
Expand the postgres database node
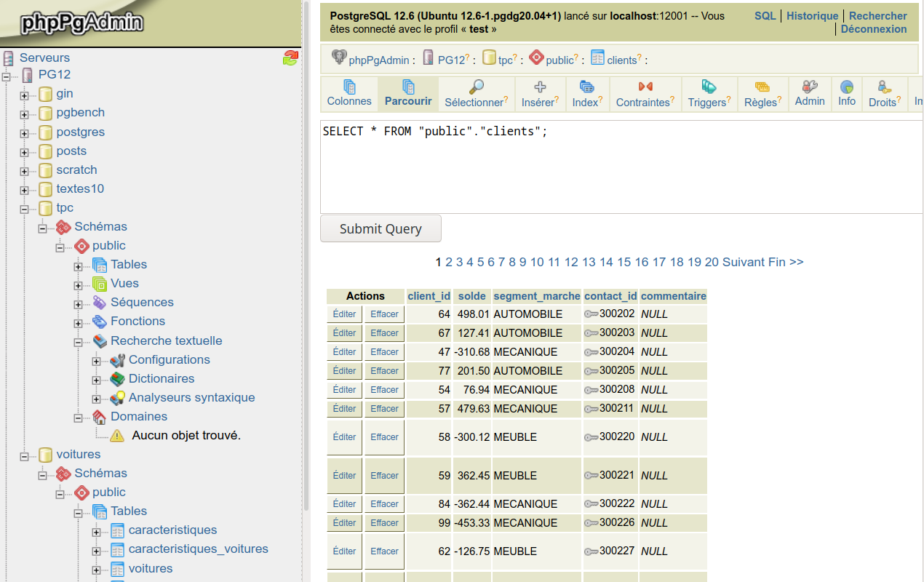pyautogui.click(x=24, y=133)
